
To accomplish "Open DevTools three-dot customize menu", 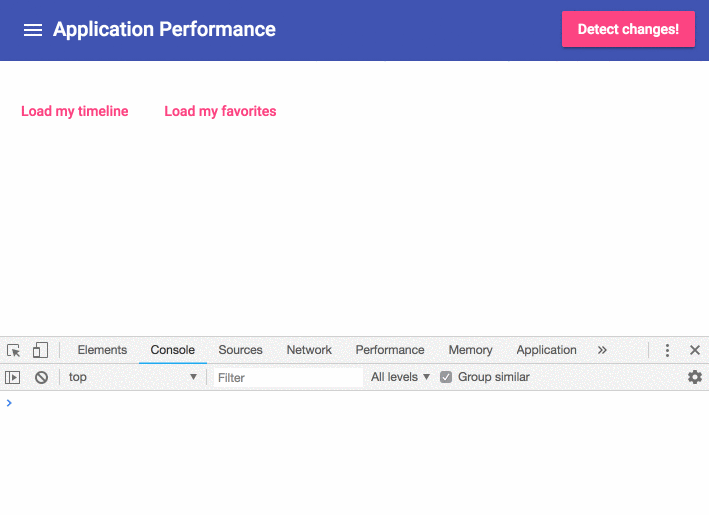I will (667, 350).
